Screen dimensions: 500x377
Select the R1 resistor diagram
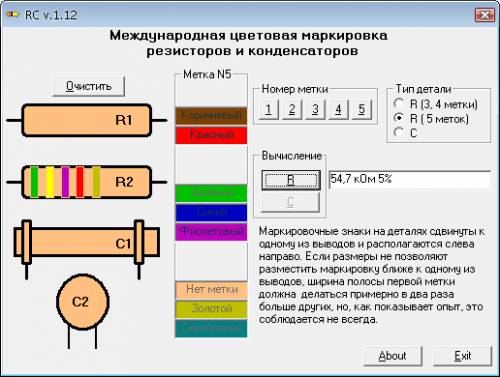(x=87, y=120)
